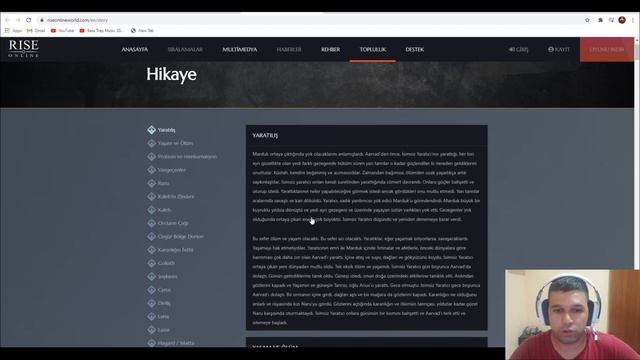Select the Yaratılış story chapter
Screen dimensions: 640x360
[166, 130]
